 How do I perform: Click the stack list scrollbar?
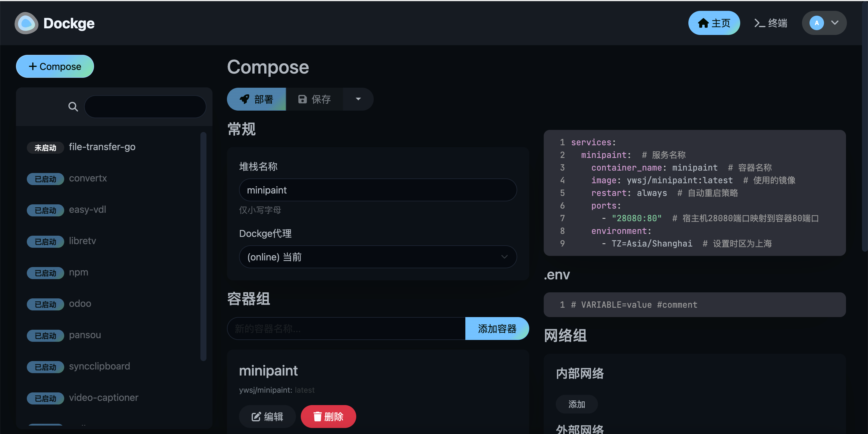[203, 246]
